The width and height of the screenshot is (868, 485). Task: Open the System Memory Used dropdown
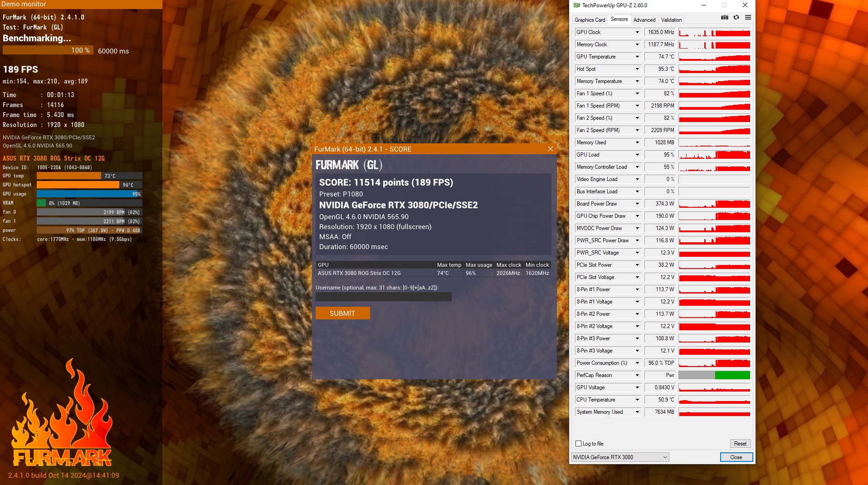637,412
